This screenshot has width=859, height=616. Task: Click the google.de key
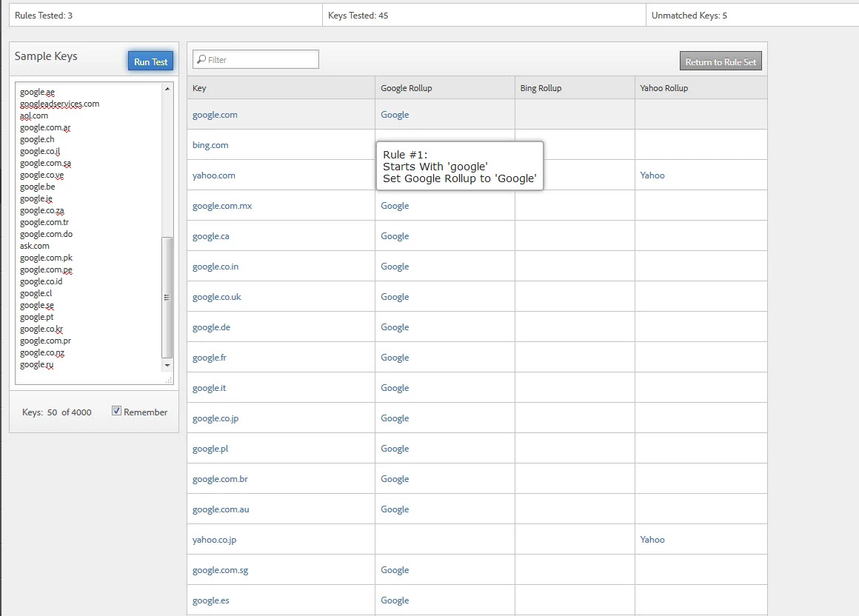click(x=212, y=327)
